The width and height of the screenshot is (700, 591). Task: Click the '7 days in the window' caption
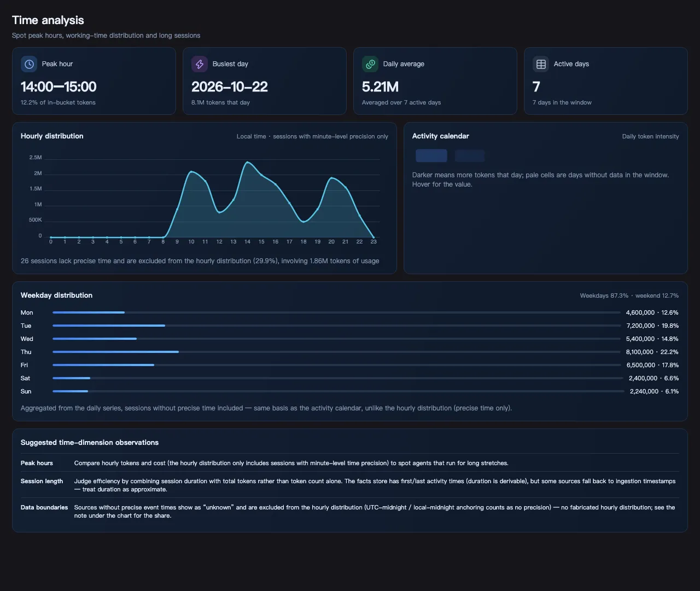click(562, 102)
